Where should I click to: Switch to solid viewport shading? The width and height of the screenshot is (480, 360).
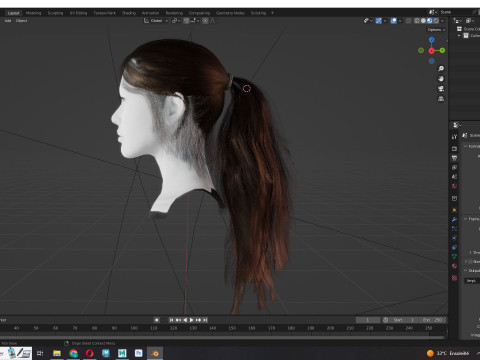pos(423,21)
